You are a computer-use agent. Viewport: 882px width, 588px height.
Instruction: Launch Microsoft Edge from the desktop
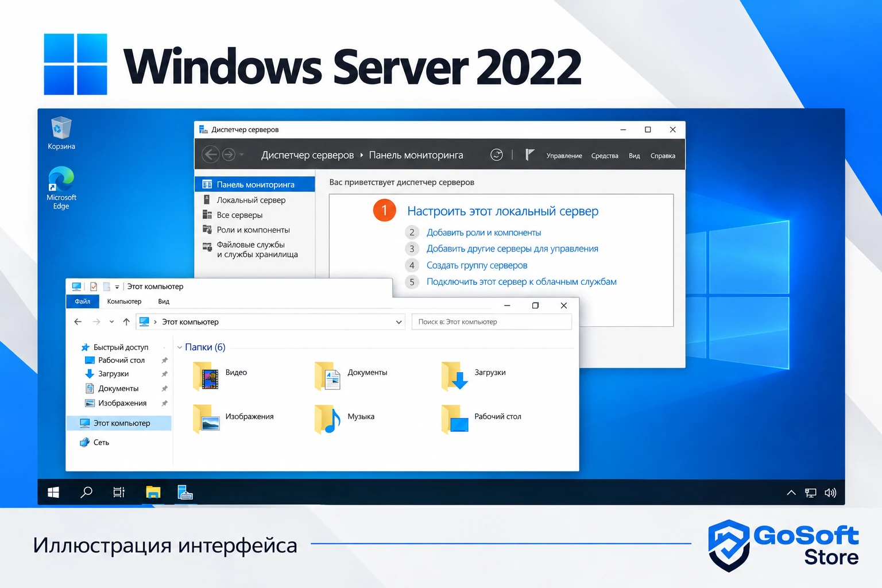[61, 188]
